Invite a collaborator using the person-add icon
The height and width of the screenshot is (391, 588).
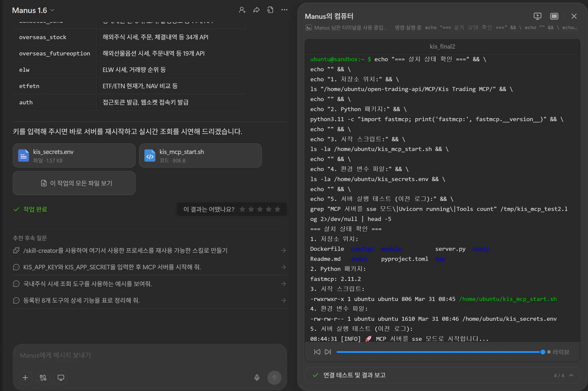[x=242, y=10]
